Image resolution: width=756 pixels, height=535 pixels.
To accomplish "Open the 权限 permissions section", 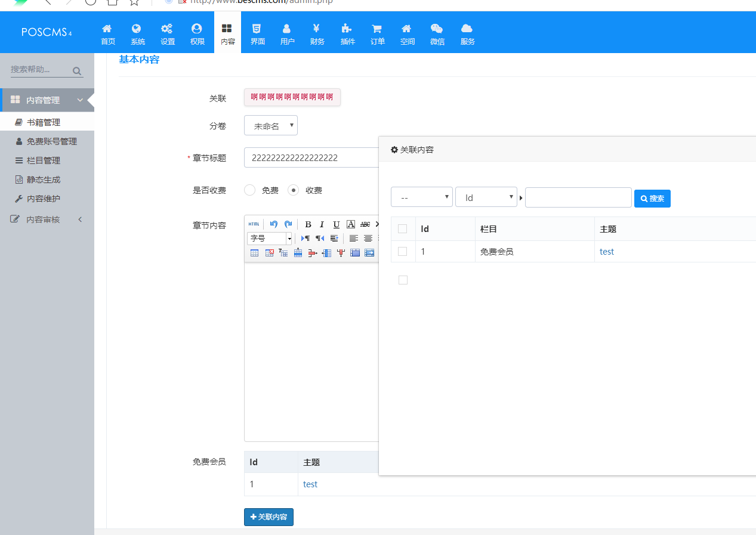I will click(198, 35).
